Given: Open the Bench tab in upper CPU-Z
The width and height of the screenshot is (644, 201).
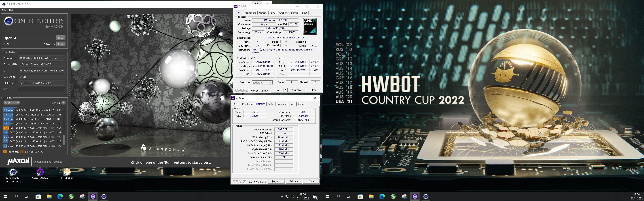Looking at the screenshot, I should [294, 13].
